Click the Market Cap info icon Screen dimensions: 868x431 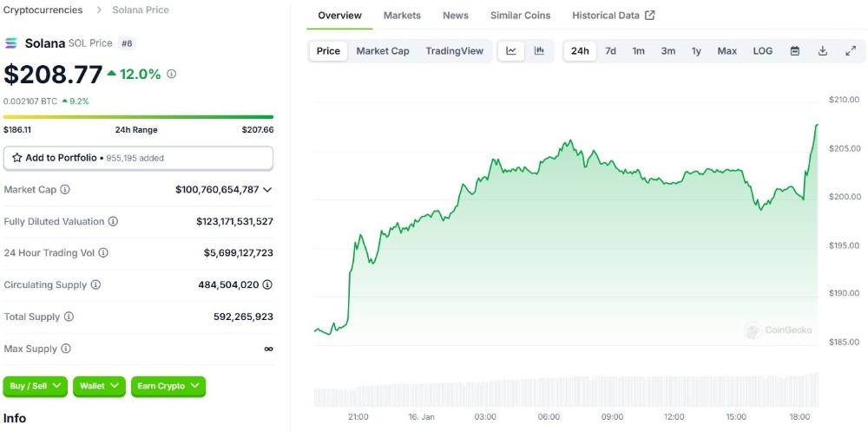click(65, 189)
